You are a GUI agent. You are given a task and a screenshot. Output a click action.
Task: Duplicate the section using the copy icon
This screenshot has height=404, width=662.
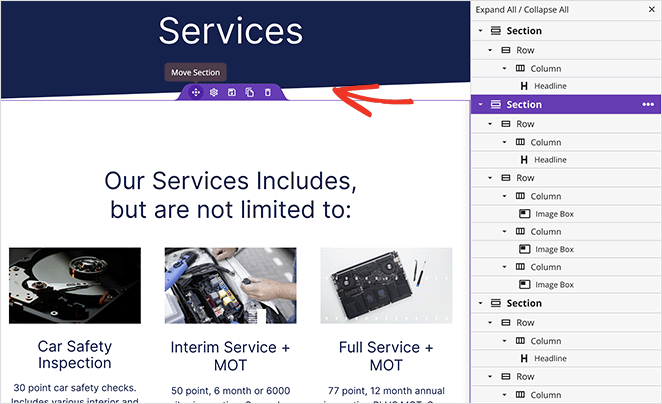249,92
